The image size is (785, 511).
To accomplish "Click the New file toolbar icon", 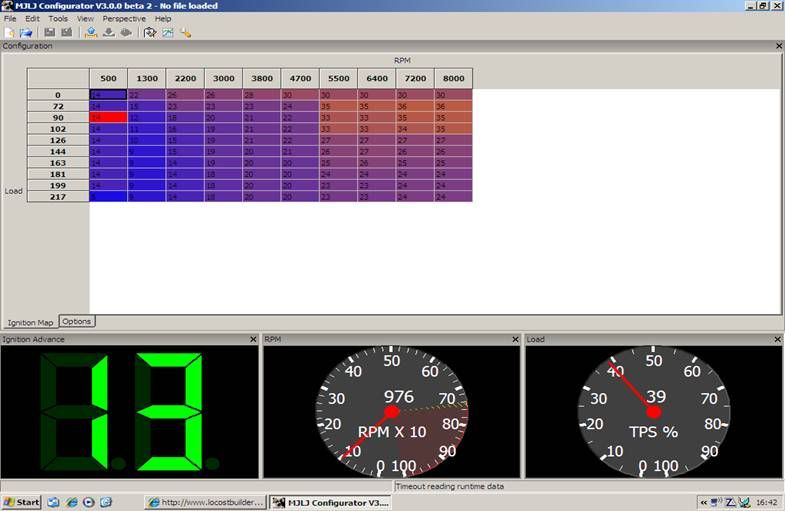I will click(10, 32).
